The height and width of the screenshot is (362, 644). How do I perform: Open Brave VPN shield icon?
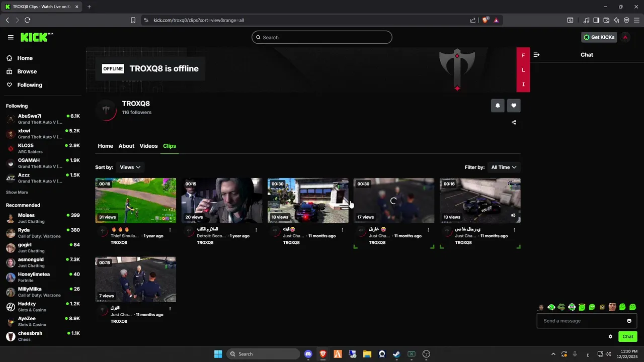[626, 20]
